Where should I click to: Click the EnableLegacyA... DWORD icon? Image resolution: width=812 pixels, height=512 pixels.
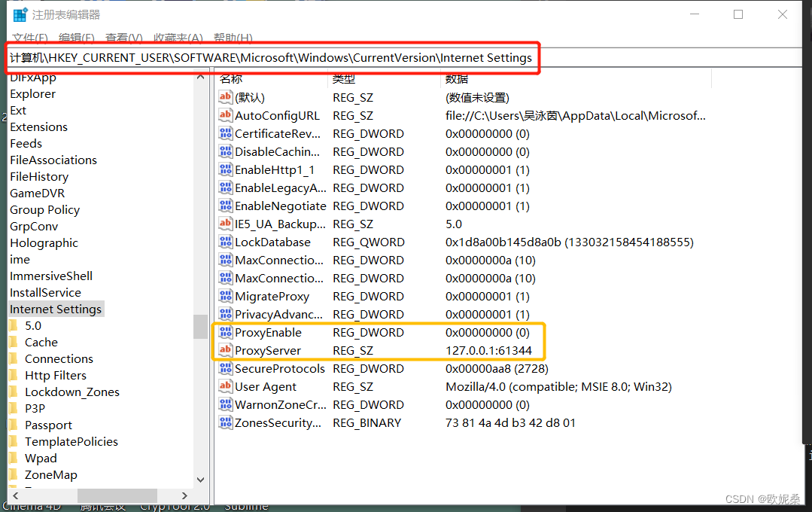point(225,187)
